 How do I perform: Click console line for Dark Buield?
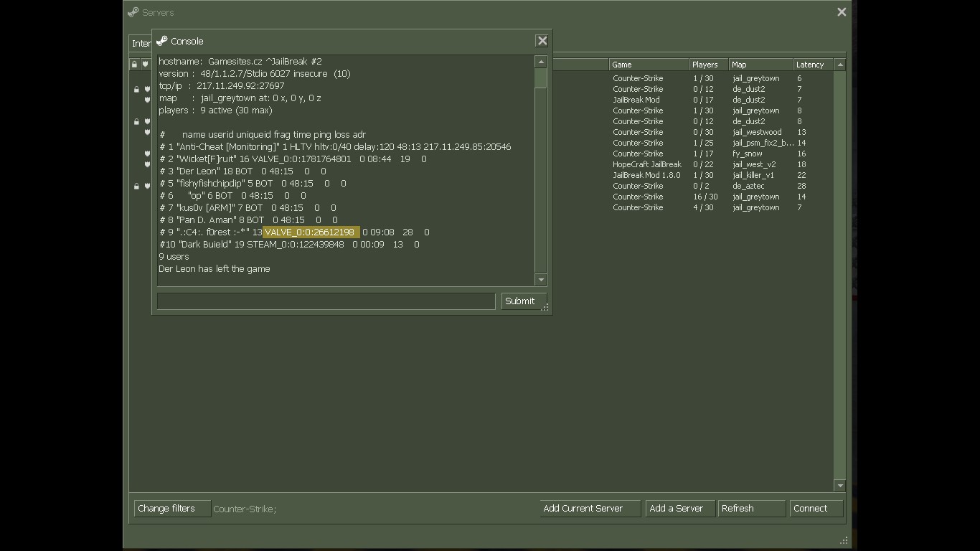tap(289, 245)
